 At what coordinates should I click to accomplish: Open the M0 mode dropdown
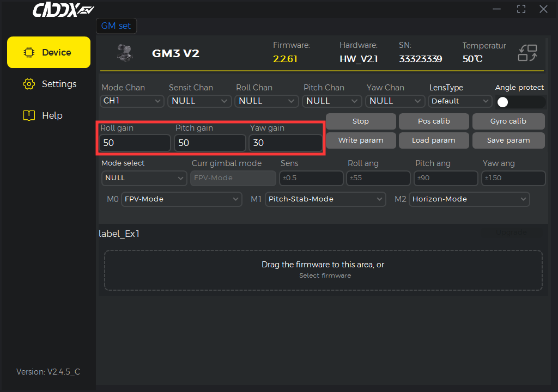[181, 199]
